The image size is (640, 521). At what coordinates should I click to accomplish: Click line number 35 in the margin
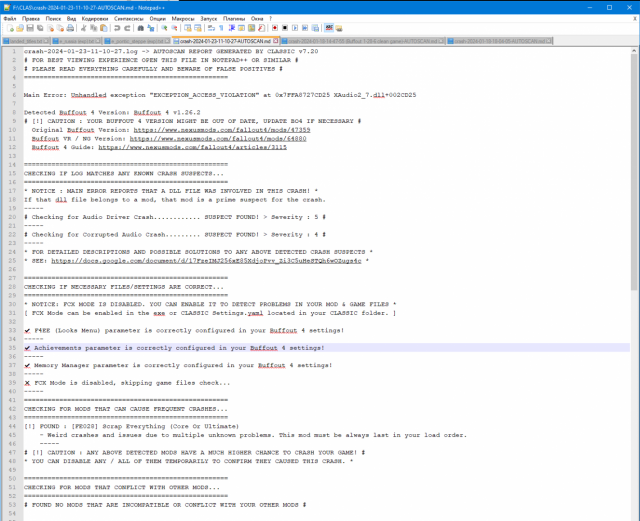[x=12, y=348]
